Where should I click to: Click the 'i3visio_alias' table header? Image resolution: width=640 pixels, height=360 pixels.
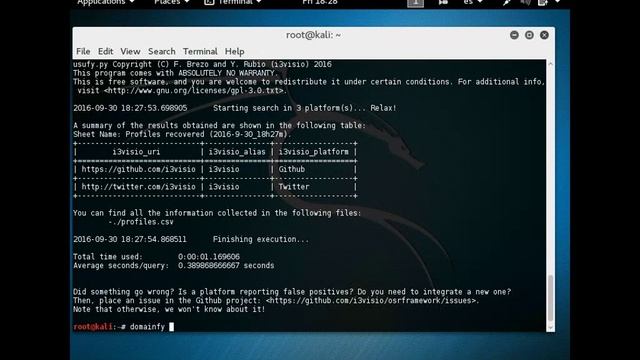pyautogui.click(x=237, y=152)
